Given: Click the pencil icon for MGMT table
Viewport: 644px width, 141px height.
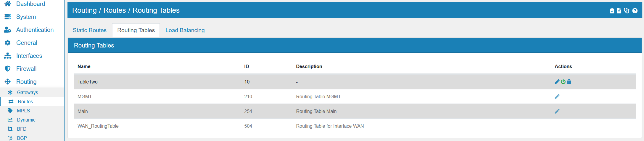Looking at the screenshot, I should tap(557, 96).
